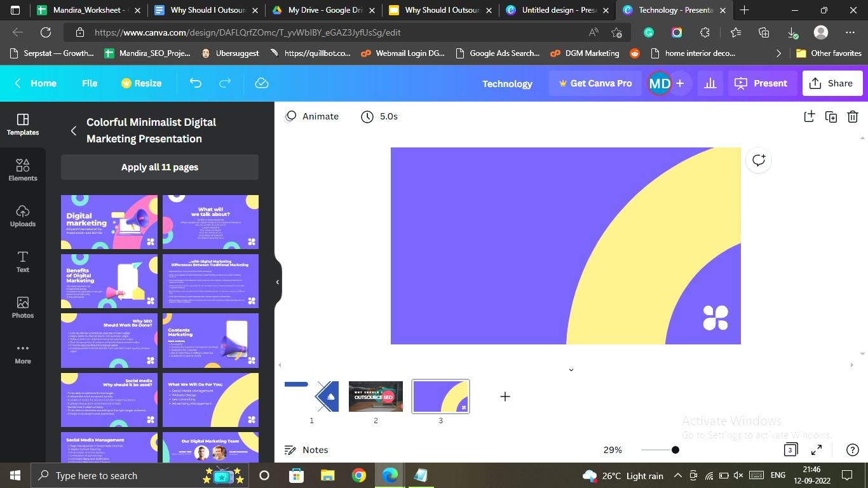Apply Contents Marketing template page
This screenshot has width=868, height=488.
211,341
